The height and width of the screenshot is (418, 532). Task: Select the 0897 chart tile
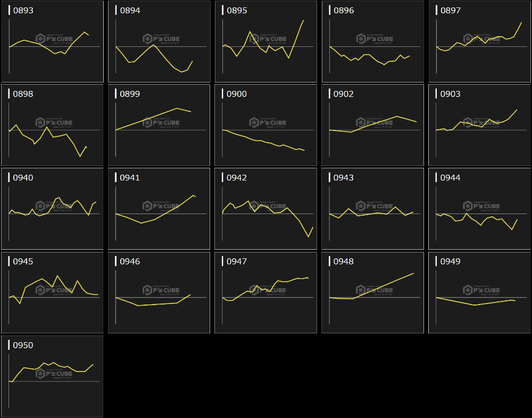479,42
